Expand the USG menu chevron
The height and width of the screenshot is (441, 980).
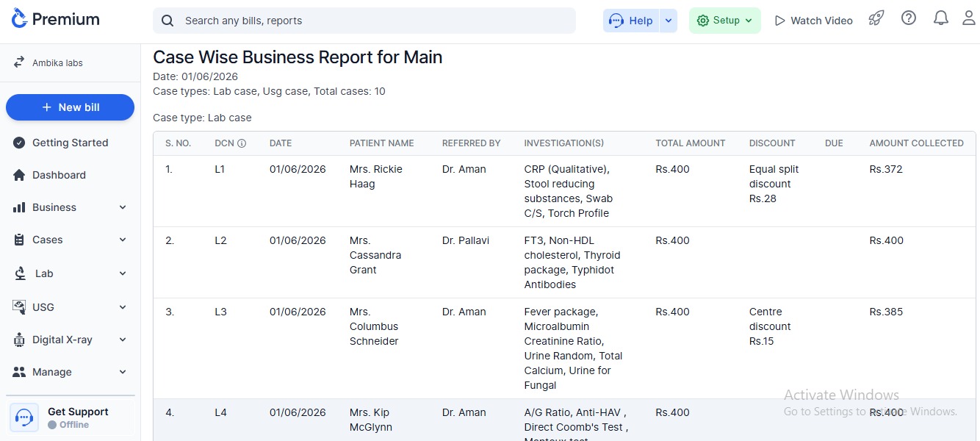123,307
